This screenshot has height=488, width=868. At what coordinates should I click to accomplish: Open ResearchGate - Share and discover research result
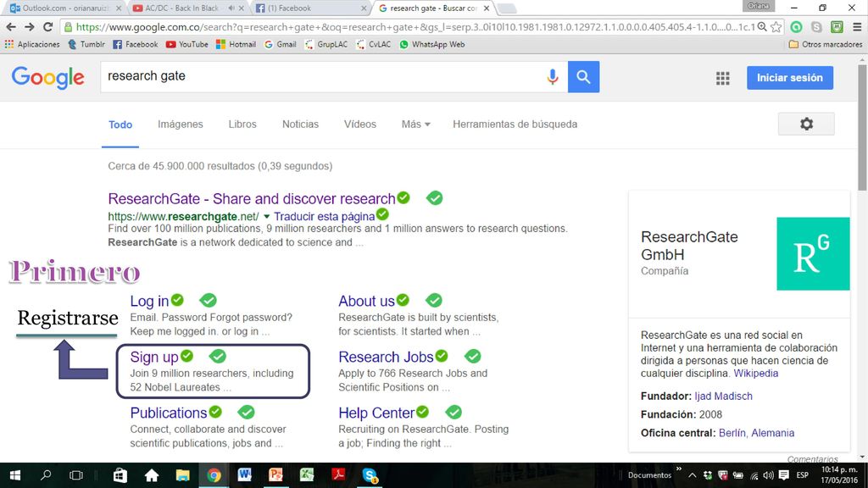click(x=251, y=198)
